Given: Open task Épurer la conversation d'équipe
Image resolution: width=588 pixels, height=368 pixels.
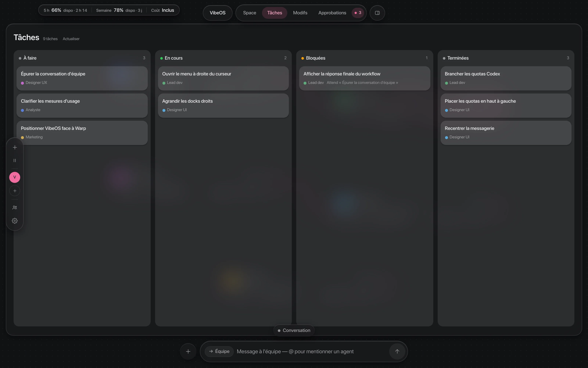Looking at the screenshot, I should (x=82, y=78).
